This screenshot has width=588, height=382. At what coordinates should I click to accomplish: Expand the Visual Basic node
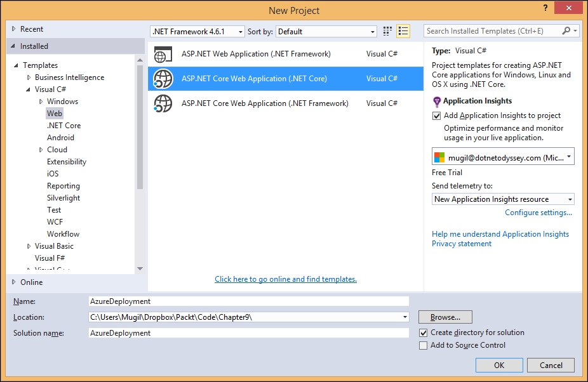coord(29,246)
